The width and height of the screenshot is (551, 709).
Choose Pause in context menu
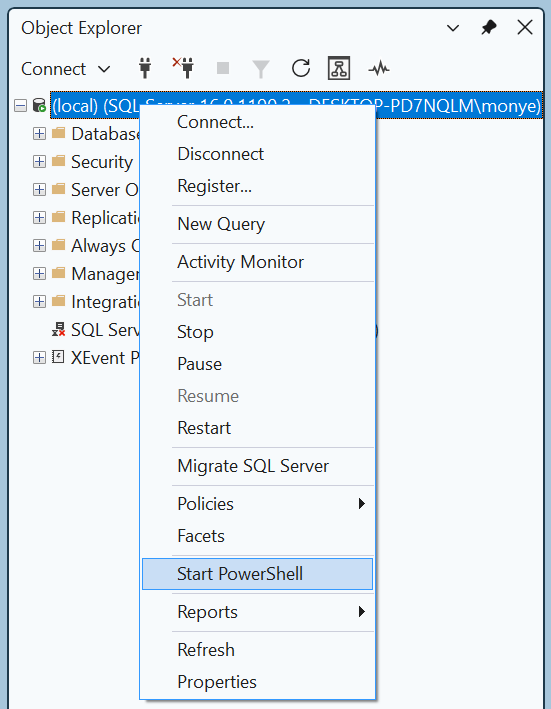[x=258, y=364]
